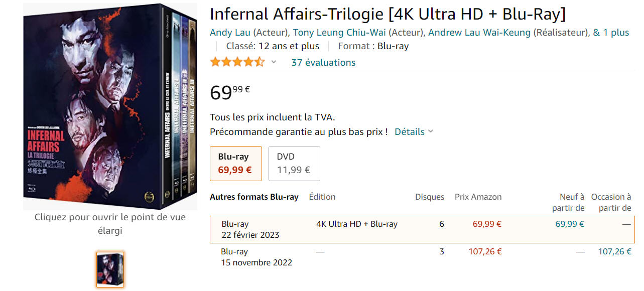
Task: Expand the Détails price guarantee dropdown
Action: [x=414, y=131]
